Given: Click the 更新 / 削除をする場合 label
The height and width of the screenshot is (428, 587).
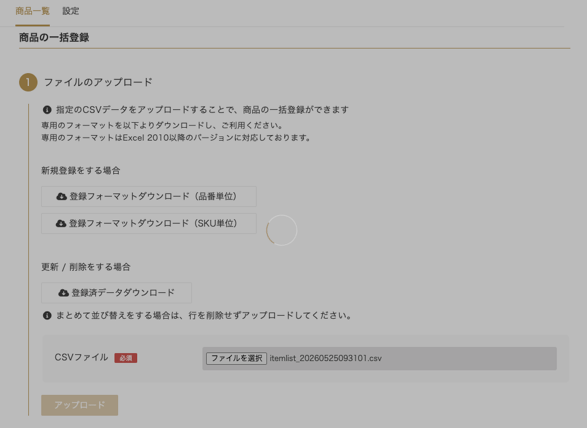Looking at the screenshot, I should tap(86, 267).
